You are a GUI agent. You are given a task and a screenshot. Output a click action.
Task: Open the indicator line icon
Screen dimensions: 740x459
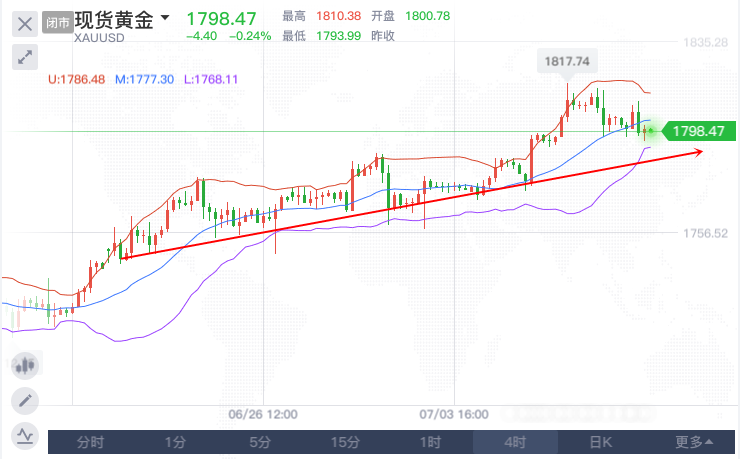[x=25, y=435]
